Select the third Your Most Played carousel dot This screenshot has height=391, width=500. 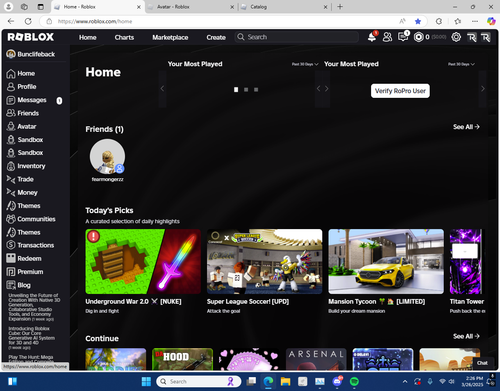coord(256,90)
